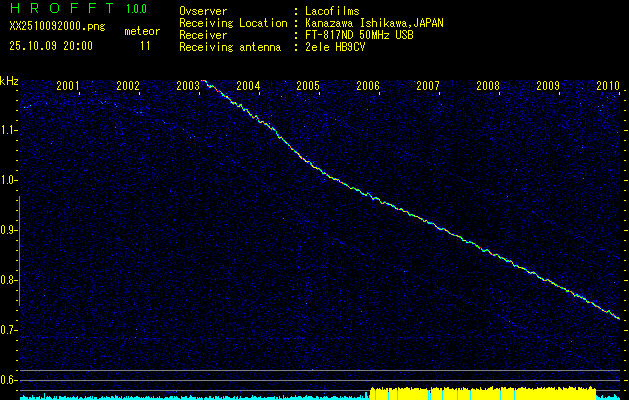The width and height of the screenshot is (629, 400).
Task: Click the HROFFT title text
Action: pyautogui.click(x=59, y=9)
